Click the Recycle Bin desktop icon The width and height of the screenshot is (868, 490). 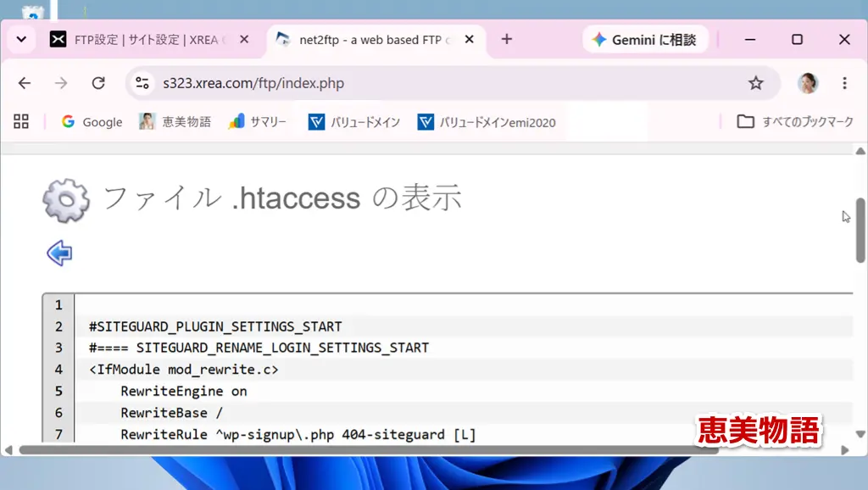point(33,12)
